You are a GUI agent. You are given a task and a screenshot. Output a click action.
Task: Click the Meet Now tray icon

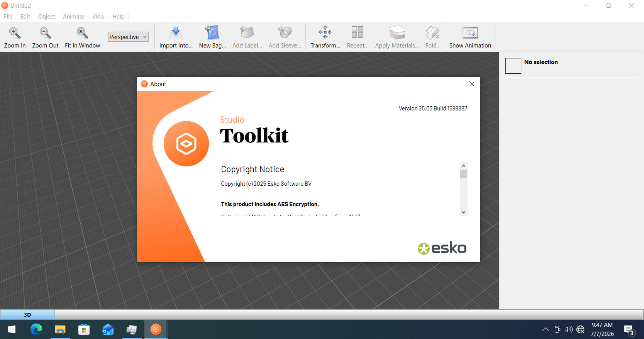point(557,329)
